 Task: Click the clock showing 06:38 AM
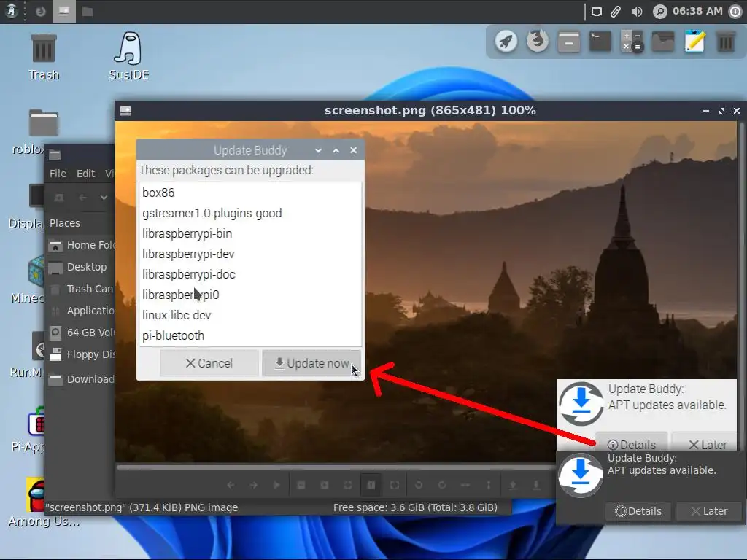(x=697, y=11)
